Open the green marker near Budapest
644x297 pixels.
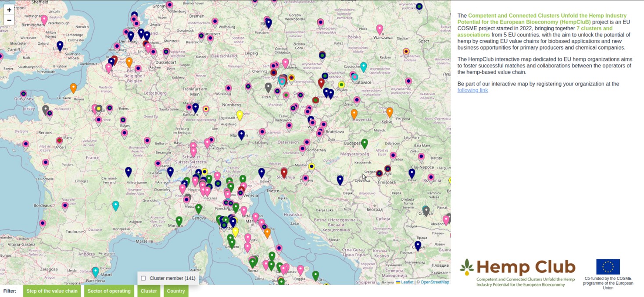click(x=364, y=143)
